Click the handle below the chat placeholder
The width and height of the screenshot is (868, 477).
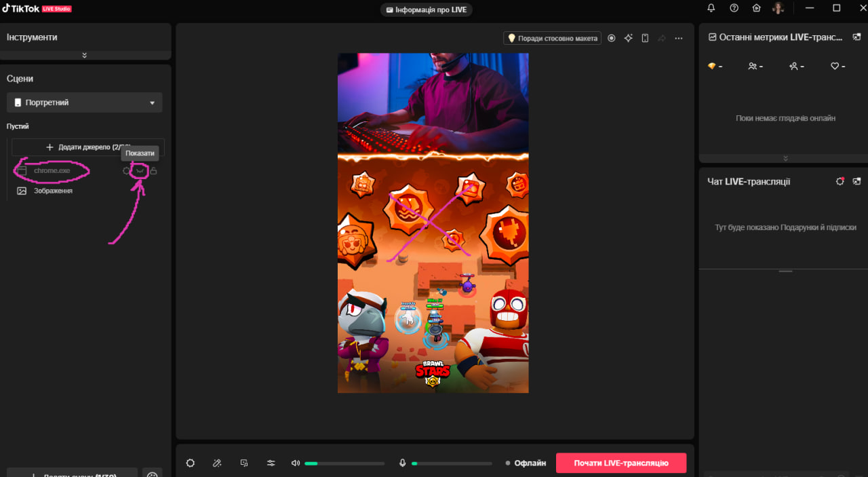(785, 271)
